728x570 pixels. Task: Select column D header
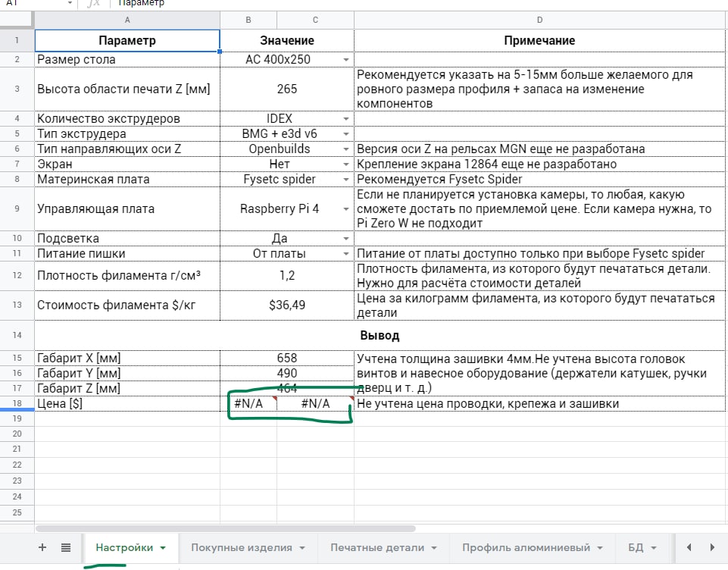[x=539, y=20]
